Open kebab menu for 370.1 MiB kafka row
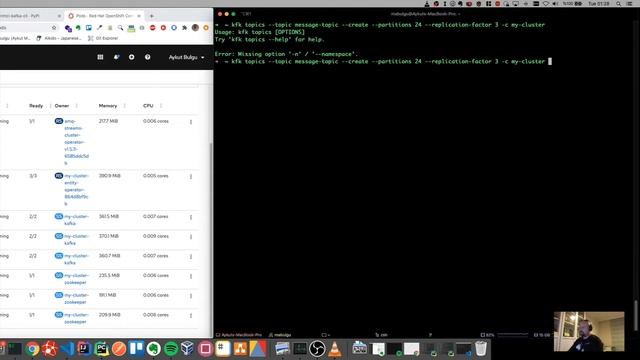 [x=191, y=237]
